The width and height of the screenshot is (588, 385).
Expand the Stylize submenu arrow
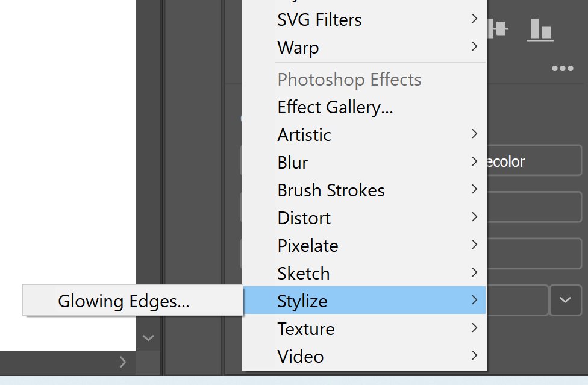(x=475, y=301)
